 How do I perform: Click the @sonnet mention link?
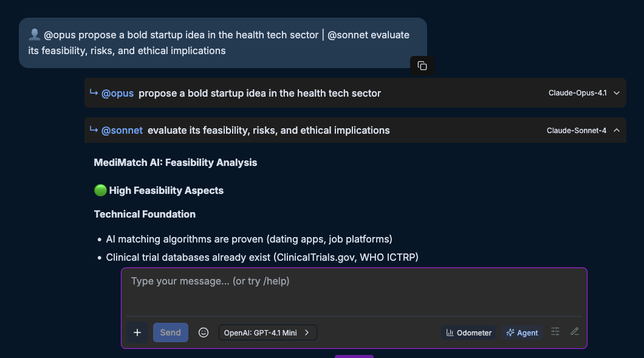coord(122,130)
